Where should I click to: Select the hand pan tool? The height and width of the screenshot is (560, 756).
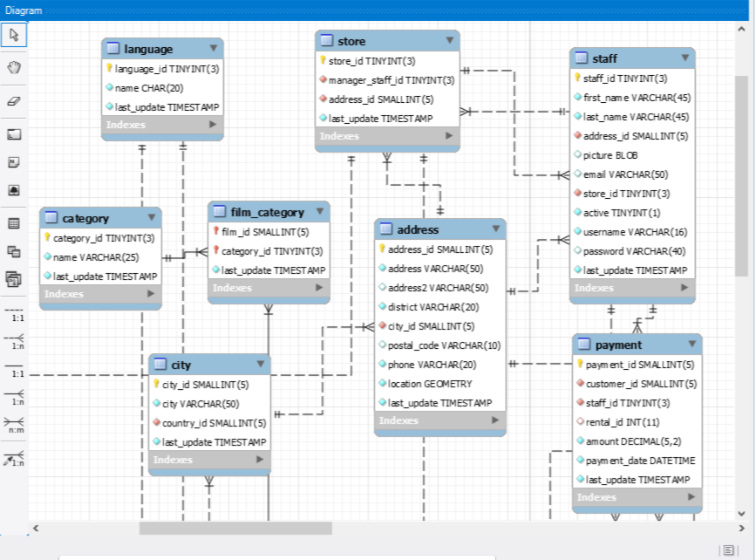pos(13,67)
